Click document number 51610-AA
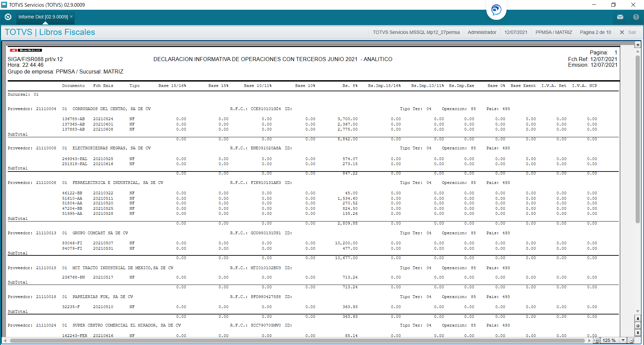This screenshot has width=644, height=345. [x=72, y=199]
